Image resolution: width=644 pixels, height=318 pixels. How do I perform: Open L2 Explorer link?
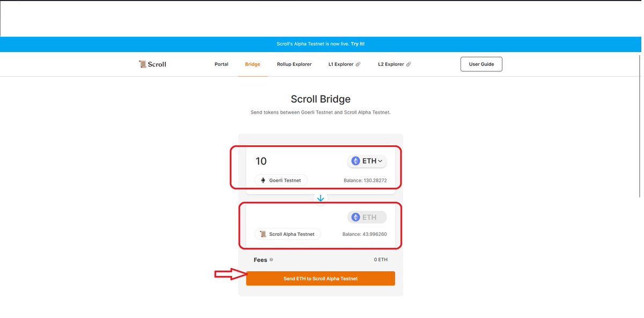(x=394, y=64)
